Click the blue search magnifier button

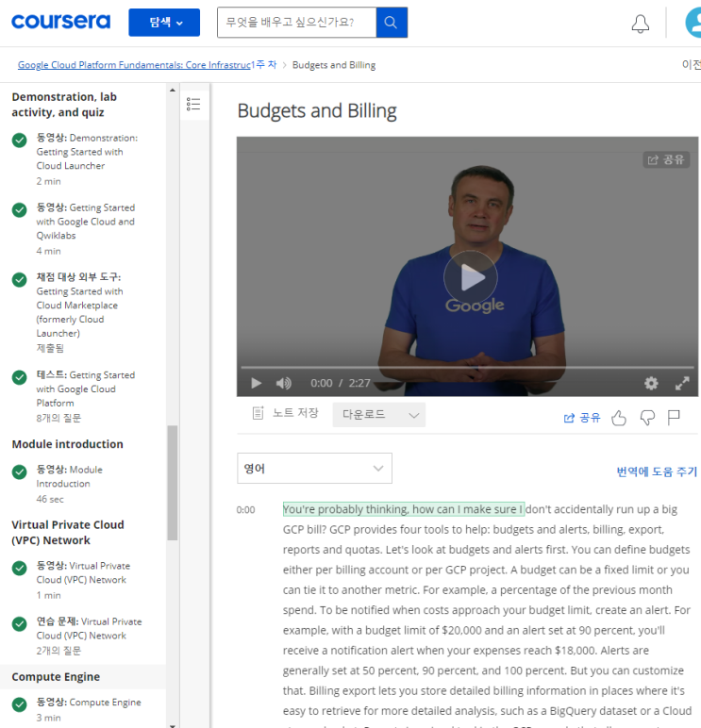click(x=392, y=23)
